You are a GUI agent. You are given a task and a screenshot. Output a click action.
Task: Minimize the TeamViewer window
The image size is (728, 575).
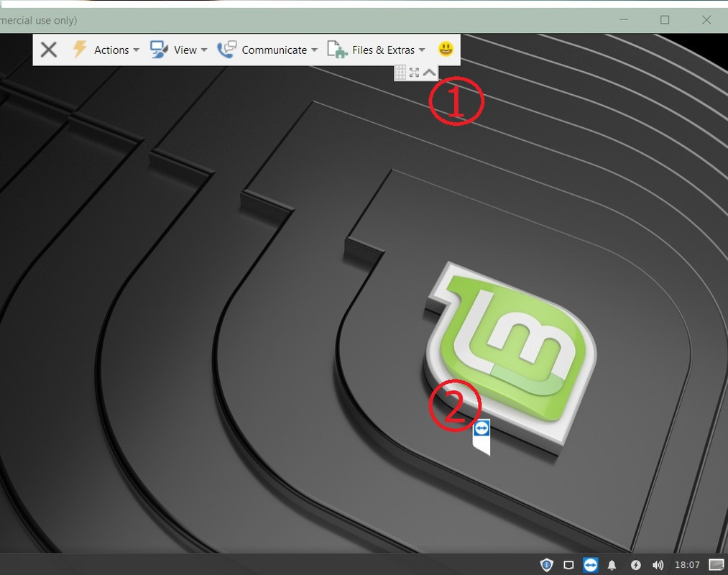[x=624, y=20]
